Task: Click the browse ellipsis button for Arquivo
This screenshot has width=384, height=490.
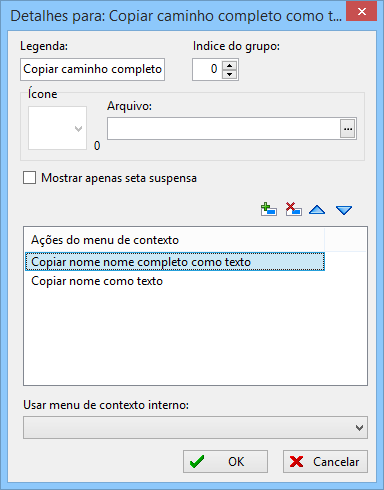Action: click(x=348, y=129)
